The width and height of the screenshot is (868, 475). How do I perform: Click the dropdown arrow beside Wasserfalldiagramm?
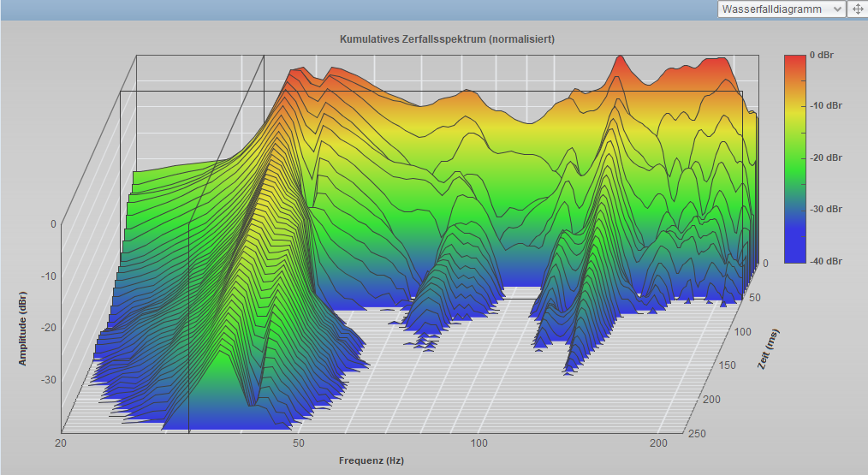coord(836,9)
